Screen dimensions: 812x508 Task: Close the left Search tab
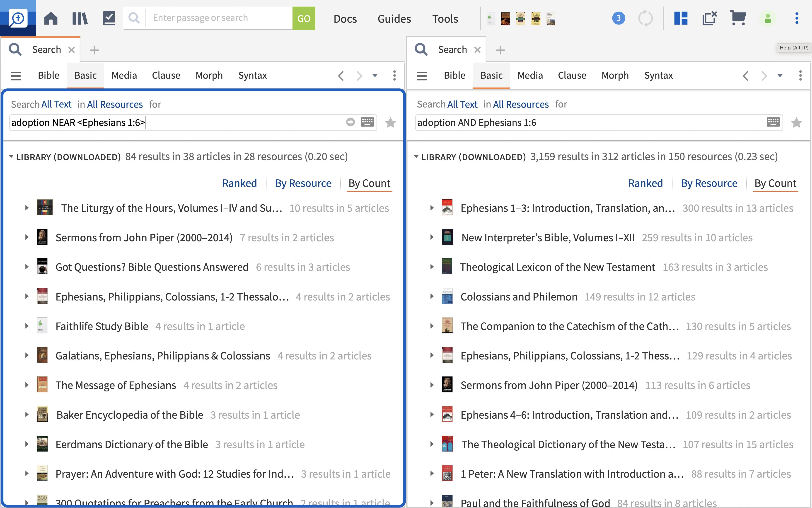71,50
